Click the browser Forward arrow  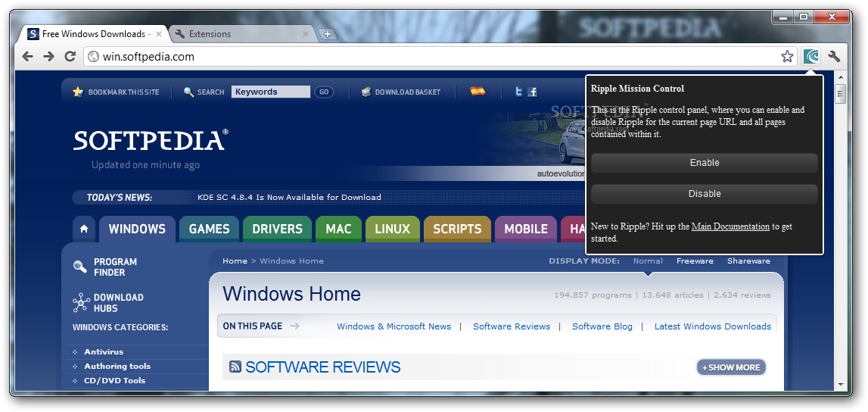coord(48,57)
